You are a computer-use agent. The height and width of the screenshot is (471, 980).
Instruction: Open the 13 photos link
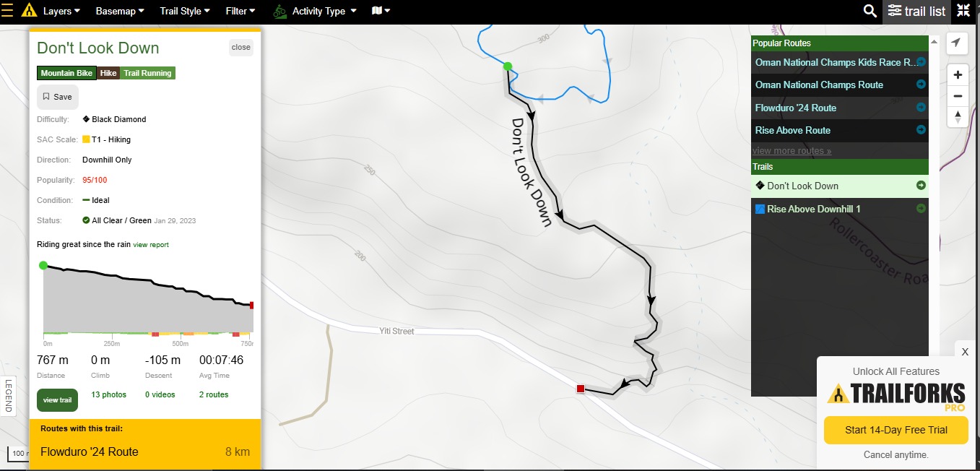coord(108,394)
